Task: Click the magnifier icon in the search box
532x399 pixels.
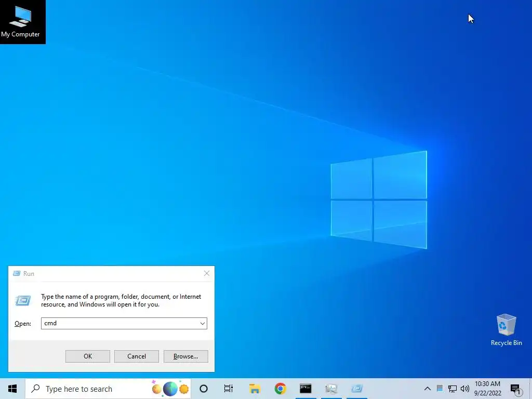Action: point(35,389)
